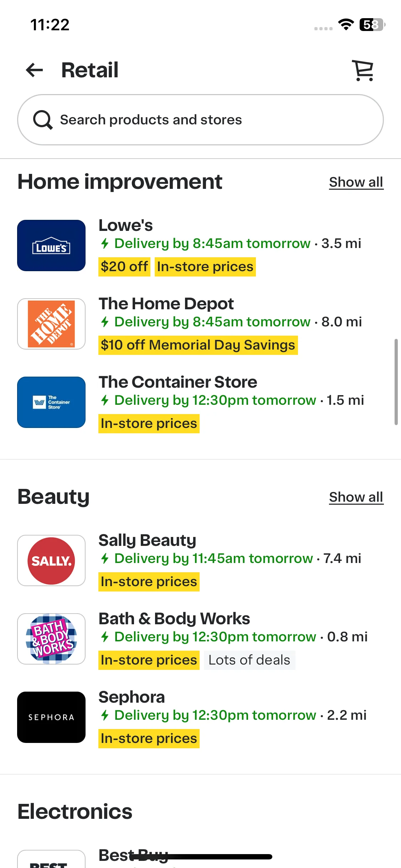This screenshot has width=401, height=868.
Task: Tap the Bath & Body Works logo
Action: pyautogui.click(x=51, y=639)
